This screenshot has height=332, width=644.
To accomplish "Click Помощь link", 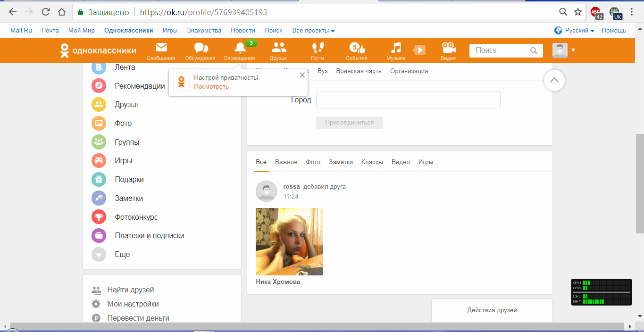I will coord(614,30).
